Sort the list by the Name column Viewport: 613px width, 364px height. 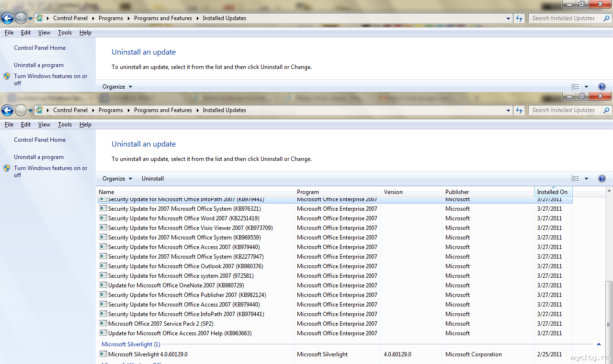click(x=195, y=192)
